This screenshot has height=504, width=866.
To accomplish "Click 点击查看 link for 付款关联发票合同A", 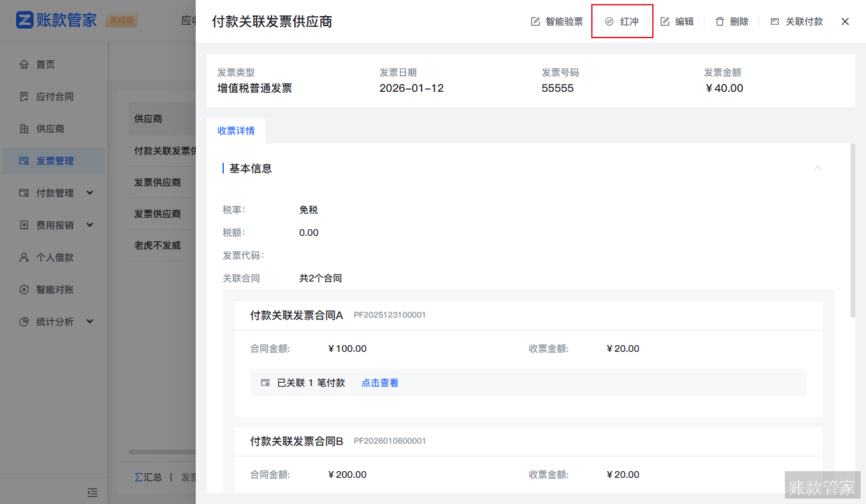I will (379, 382).
